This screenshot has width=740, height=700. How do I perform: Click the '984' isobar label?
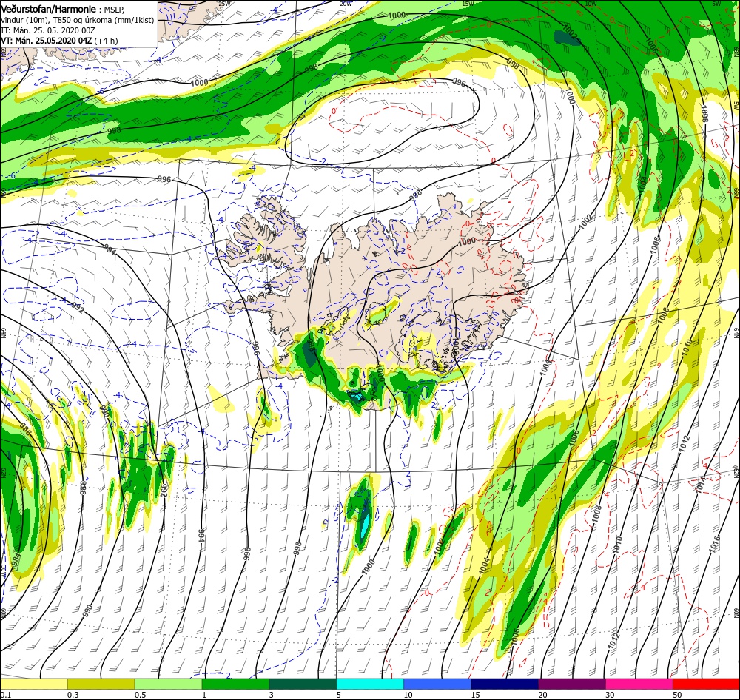[x=16, y=561]
